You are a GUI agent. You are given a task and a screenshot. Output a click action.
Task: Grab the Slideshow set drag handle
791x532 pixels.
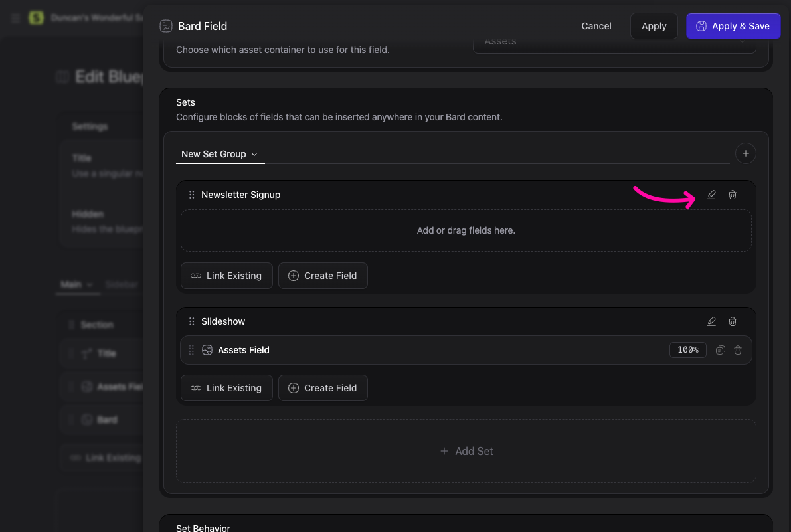(191, 321)
